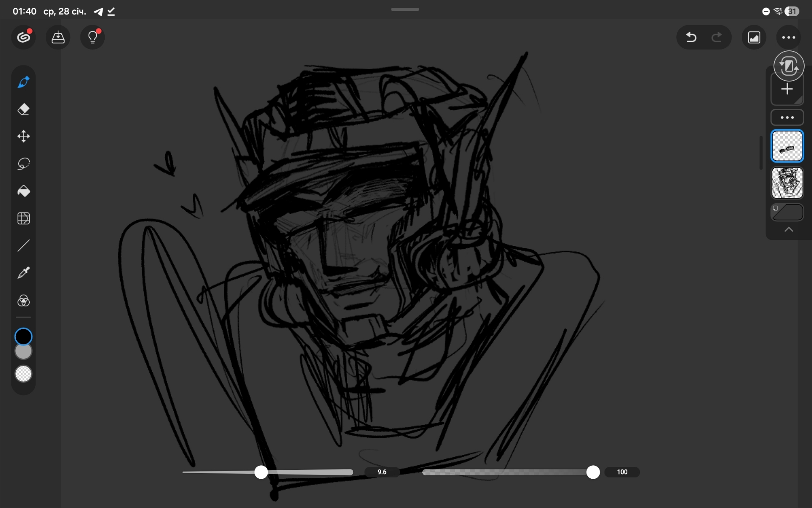Undo the last stroke

tap(691, 37)
